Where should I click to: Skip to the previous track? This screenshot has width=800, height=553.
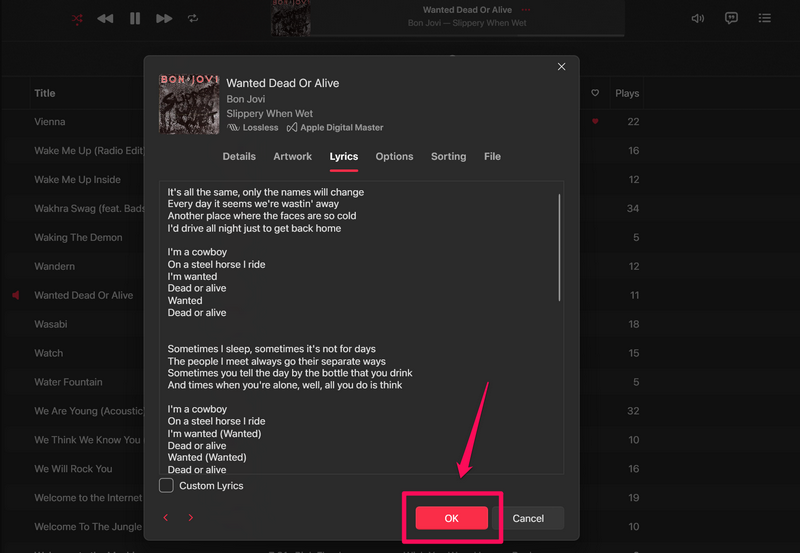pos(105,19)
